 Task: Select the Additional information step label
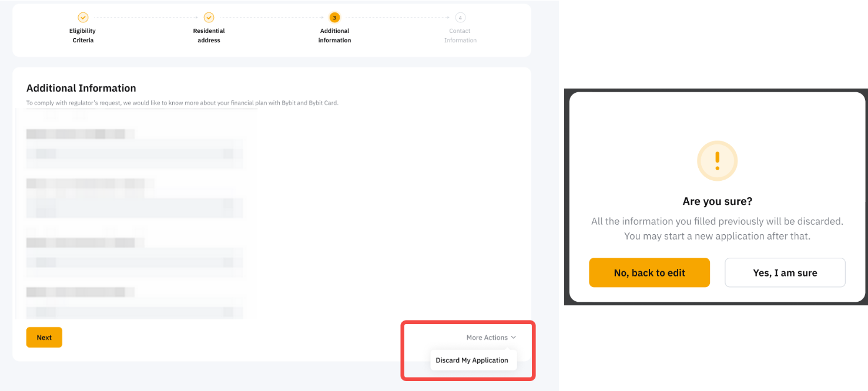[334, 35]
